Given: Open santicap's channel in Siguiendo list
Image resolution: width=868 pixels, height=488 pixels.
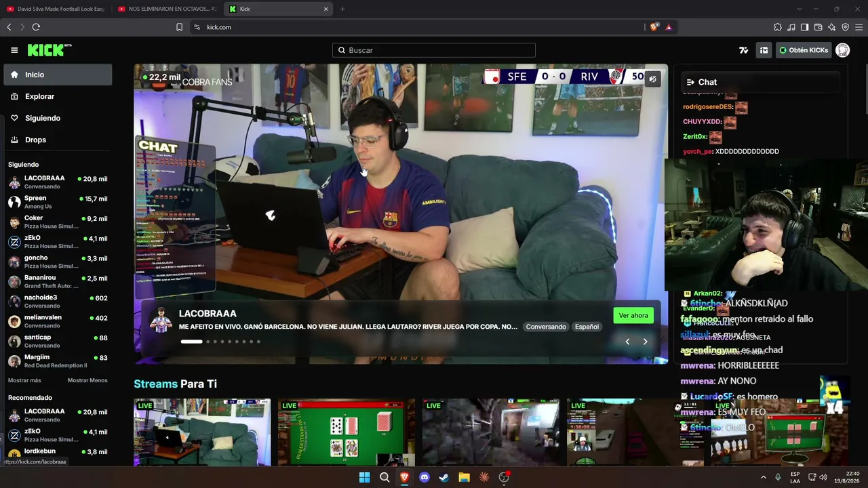Looking at the screenshot, I should point(58,341).
